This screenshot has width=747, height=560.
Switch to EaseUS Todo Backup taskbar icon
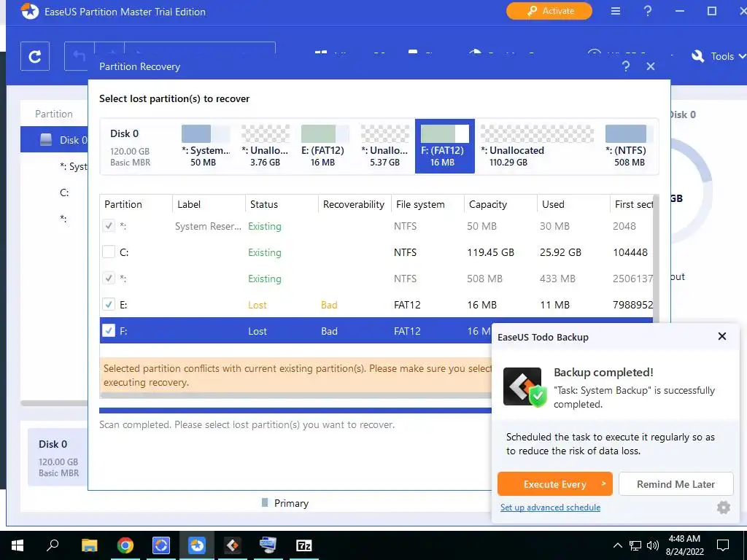tap(233, 545)
